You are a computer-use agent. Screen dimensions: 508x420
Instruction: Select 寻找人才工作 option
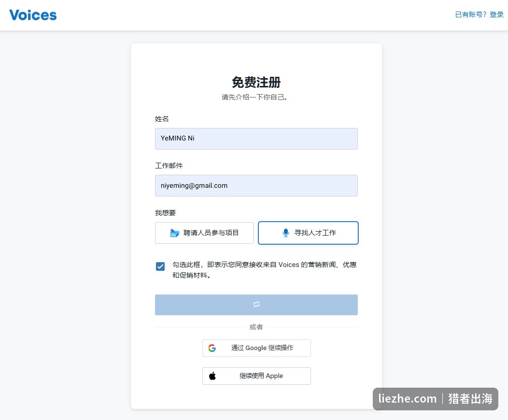(x=308, y=233)
